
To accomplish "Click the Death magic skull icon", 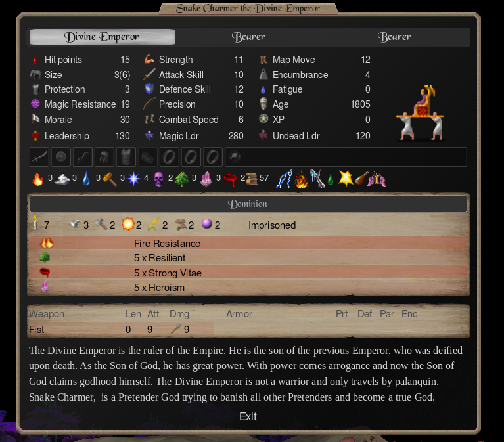I will pyautogui.click(x=158, y=179).
